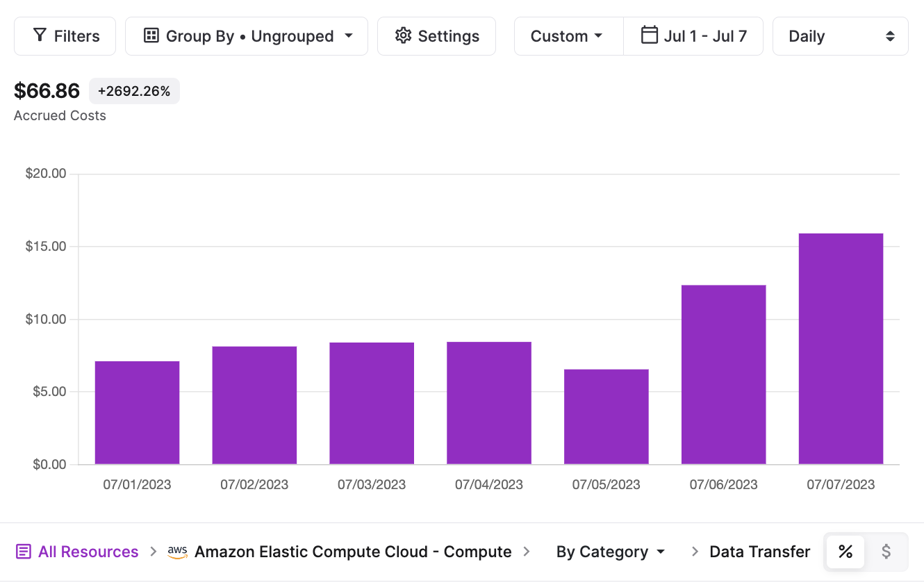Select the 07/07/2023 purple bar

pos(841,349)
